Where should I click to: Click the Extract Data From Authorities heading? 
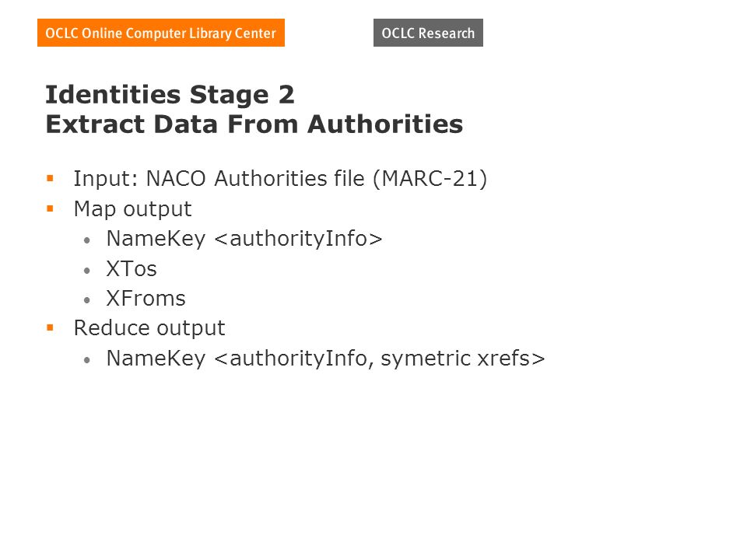click(x=254, y=124)
